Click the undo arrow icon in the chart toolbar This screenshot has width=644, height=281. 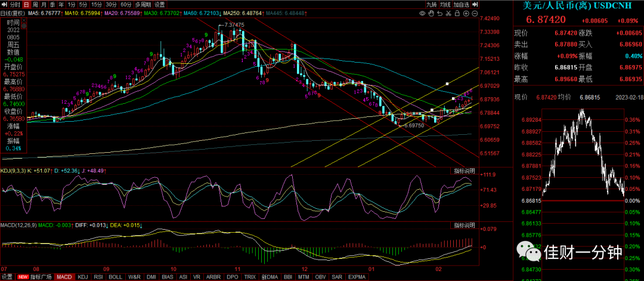[440, 14]
